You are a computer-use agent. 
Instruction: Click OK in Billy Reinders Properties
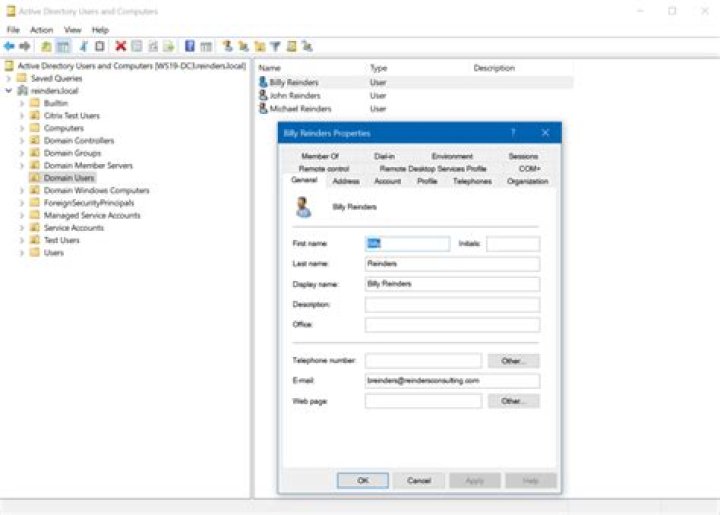click(363, 481)
